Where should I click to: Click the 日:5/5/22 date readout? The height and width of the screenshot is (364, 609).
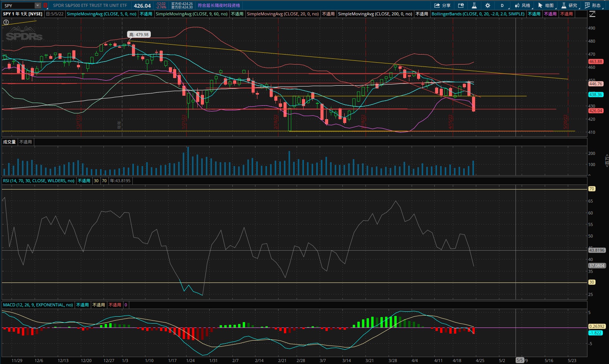(x=55, y=14)
